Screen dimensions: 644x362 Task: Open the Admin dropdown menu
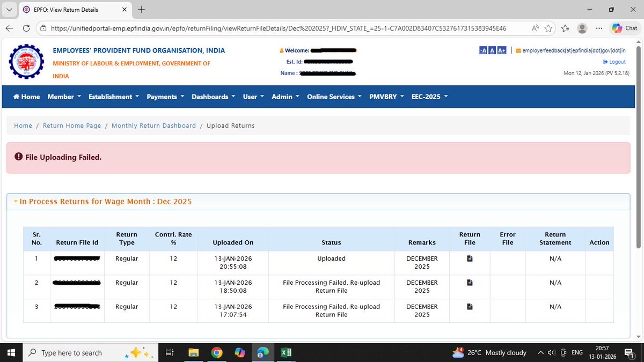click(286, 97)
